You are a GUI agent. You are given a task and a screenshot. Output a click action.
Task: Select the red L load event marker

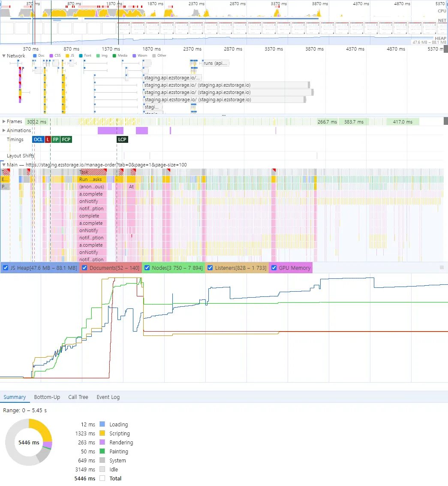[x=48, y=139]
